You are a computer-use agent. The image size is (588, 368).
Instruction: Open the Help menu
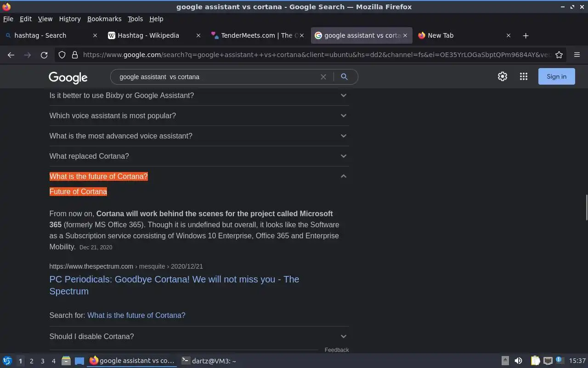pyautogui.click(x=156, y=19)
